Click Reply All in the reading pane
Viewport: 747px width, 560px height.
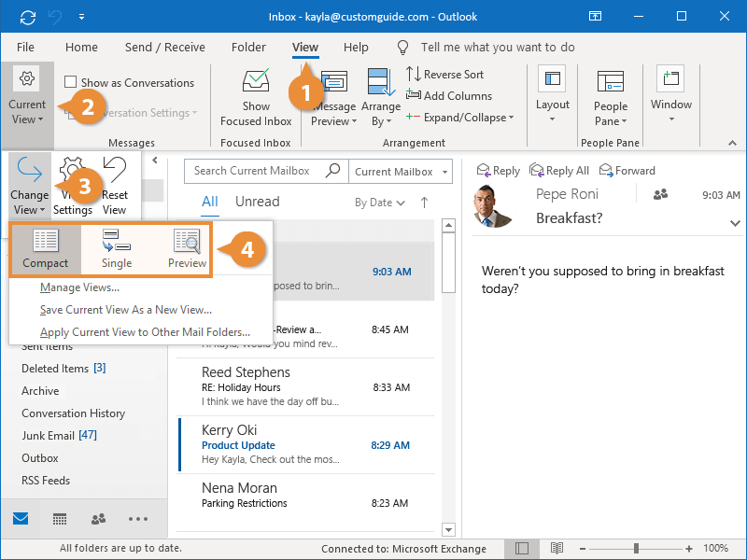click(x=559, y=171)
